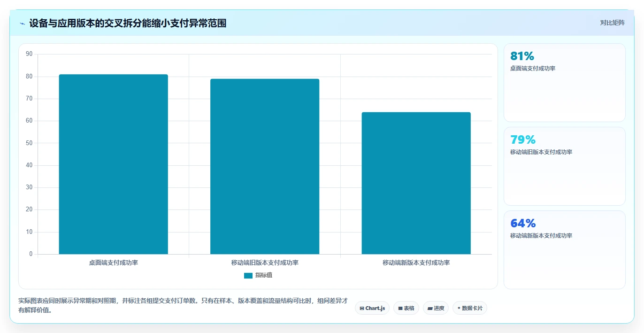This screenshot has height=333, width=644.
Task: Click x-axis label 移动端新版本支付成功率
Action: (x=416, y=263)
